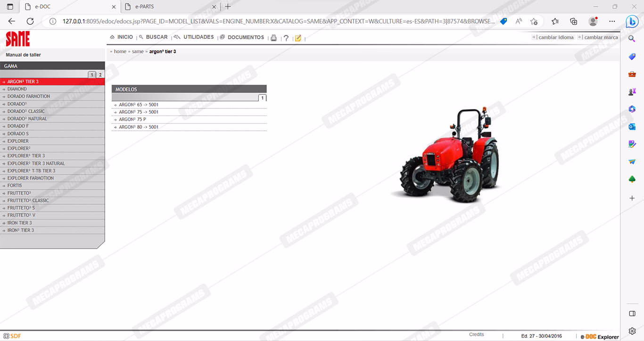Open browser Settings and more menu
The width and height of the screenshot is (644, 341).
pos(612,21)
